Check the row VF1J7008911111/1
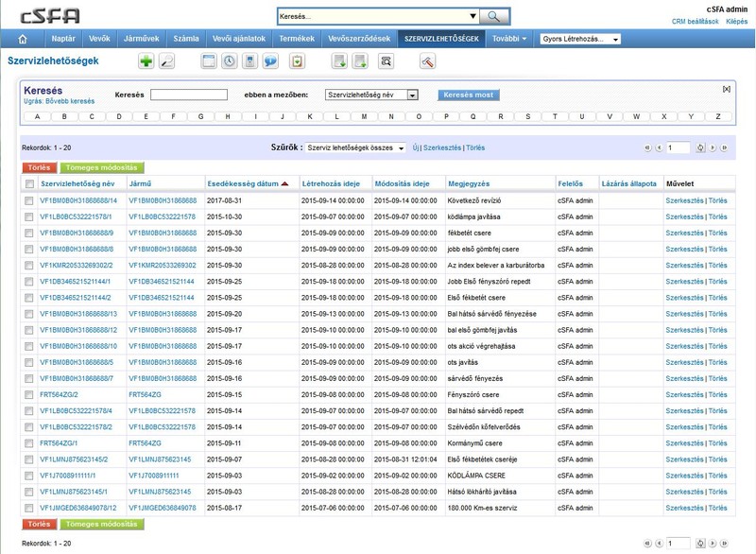The image size is (756, 554). pos(29,476)
